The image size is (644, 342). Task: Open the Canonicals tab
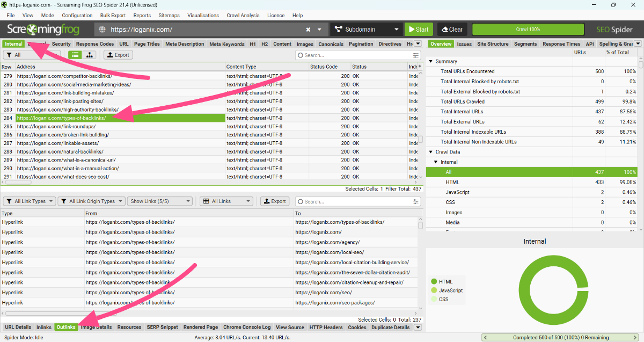click(331, 44)
